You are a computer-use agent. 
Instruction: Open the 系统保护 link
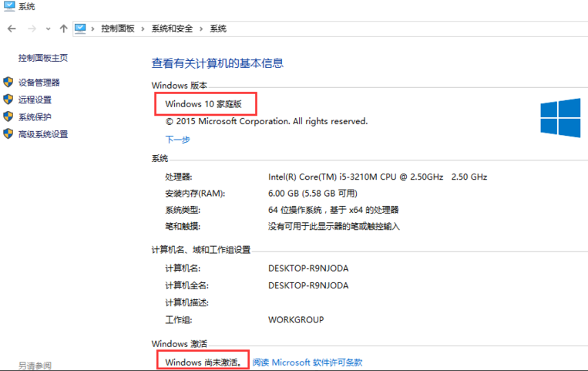(x=35, y=117)
